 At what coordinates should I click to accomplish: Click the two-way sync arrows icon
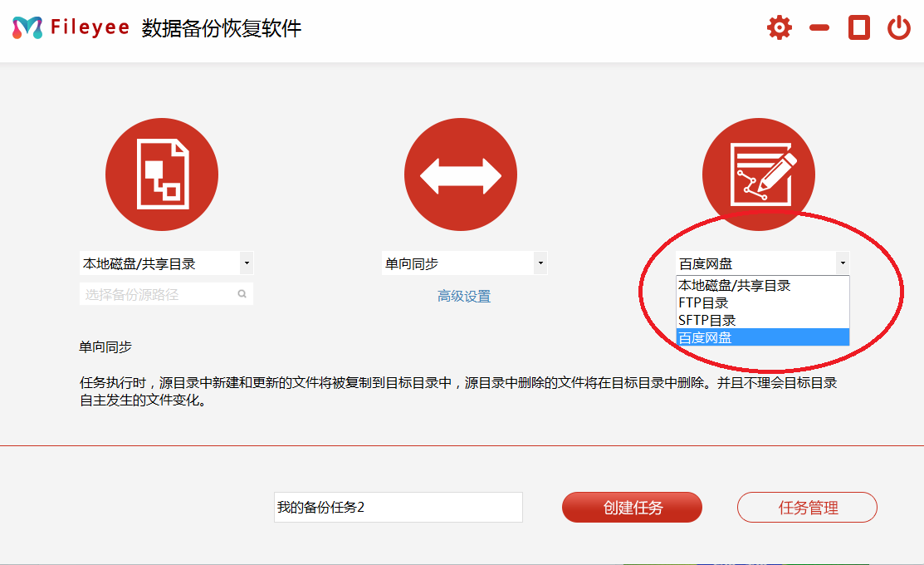460,174
